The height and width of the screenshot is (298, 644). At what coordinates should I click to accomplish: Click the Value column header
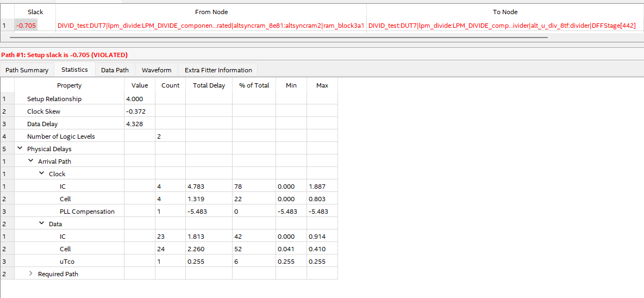click(x=139, y=85)
